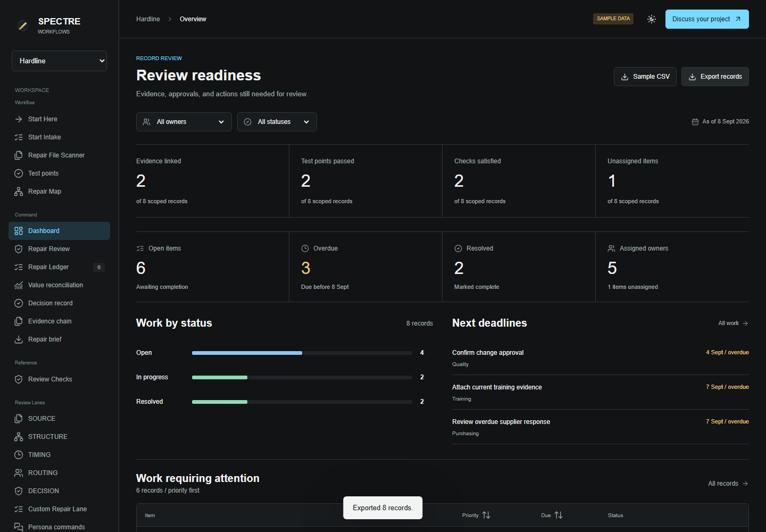Click the Unassigned items card value
766x532 pixels.
612,181
